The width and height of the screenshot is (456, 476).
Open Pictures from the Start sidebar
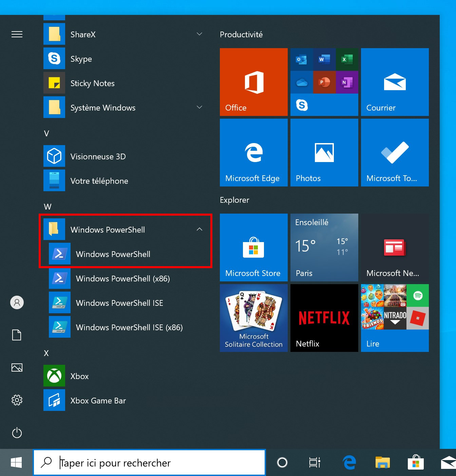[17, 368]
